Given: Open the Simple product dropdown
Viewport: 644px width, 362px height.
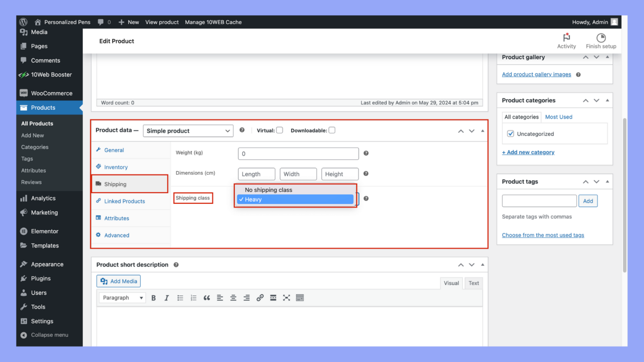Looking at the screenshot, I should tap(188, 130).
